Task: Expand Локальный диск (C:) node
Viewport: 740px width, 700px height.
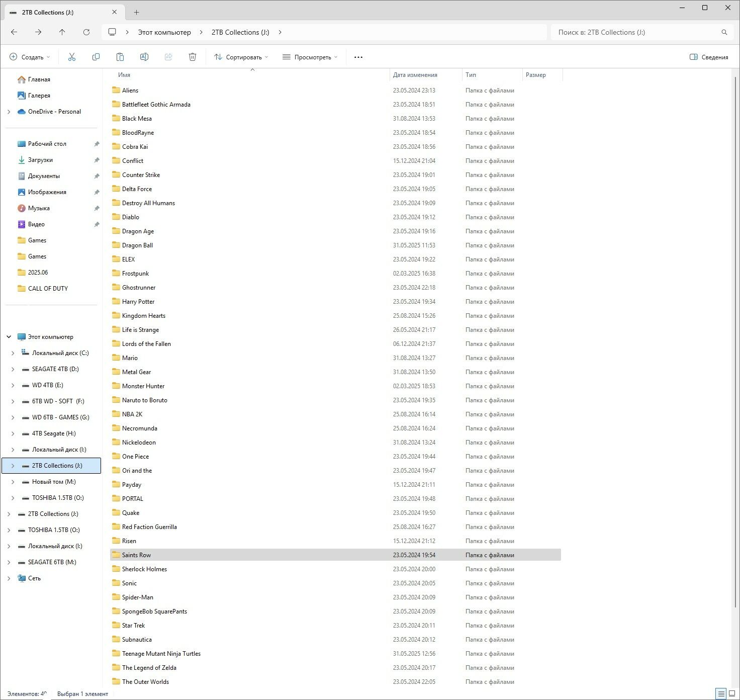Action: point(13,353)
